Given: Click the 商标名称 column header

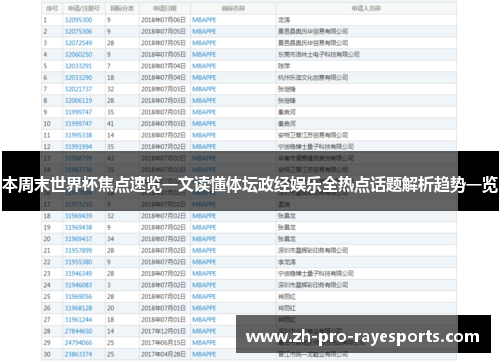Looking at the screenshot, I should [233, 8].
